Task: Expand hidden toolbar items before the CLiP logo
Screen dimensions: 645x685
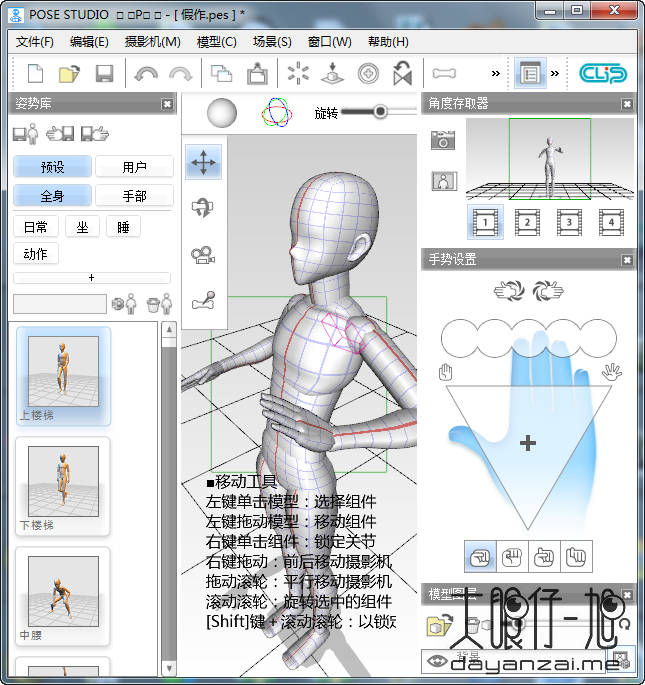Action: (x=555, y=73)
